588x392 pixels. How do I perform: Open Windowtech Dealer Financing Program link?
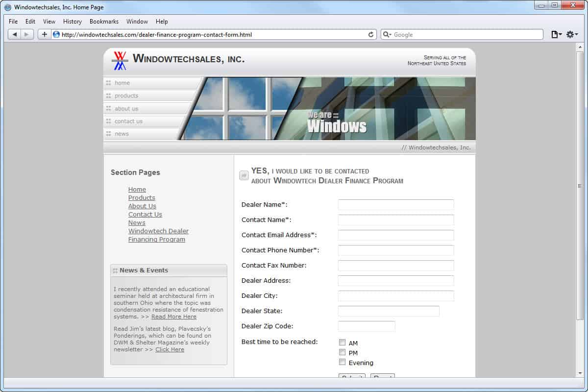[x=158, y=235]
